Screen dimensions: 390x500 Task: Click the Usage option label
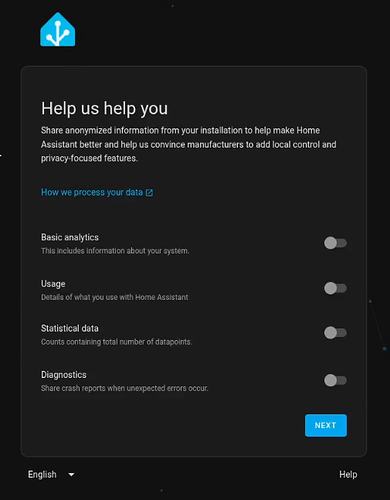click(x=53, y=284)
